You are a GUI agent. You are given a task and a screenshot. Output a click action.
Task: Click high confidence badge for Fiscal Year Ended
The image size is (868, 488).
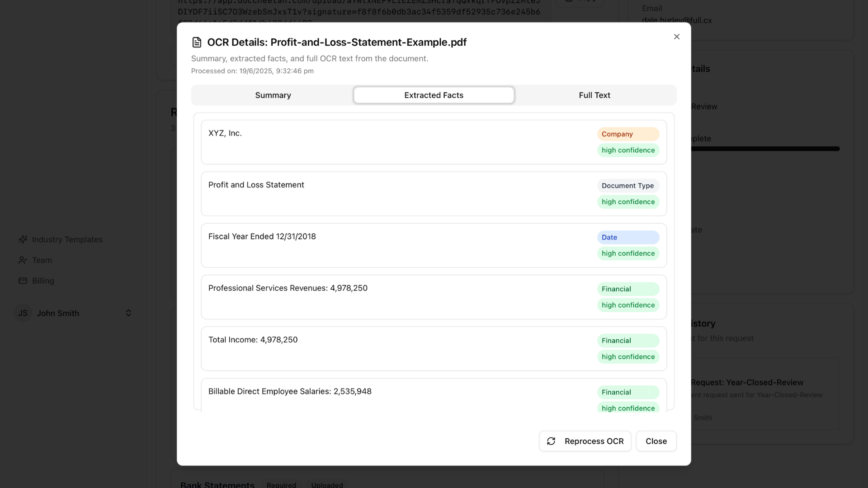[x=628, y=253]
